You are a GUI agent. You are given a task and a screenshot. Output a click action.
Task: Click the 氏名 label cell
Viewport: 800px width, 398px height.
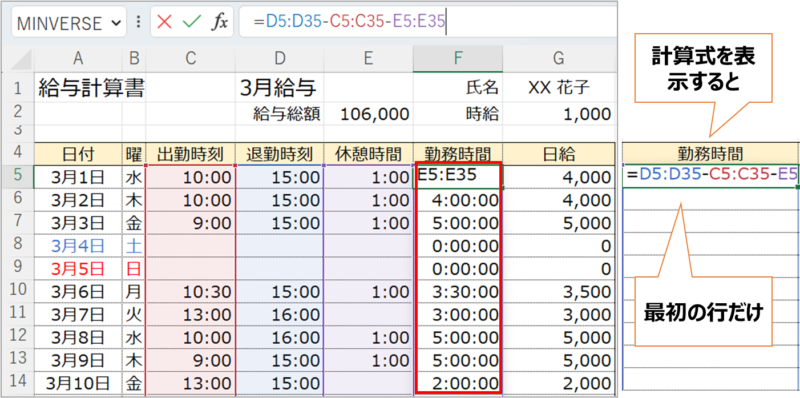pos(458,88)
